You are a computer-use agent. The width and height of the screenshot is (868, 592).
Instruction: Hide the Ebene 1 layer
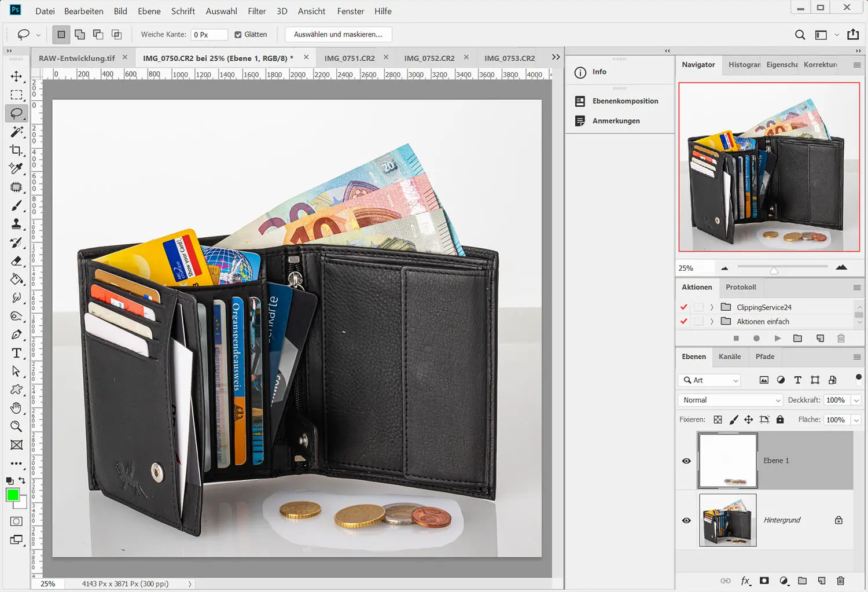(x=686, y=461)
